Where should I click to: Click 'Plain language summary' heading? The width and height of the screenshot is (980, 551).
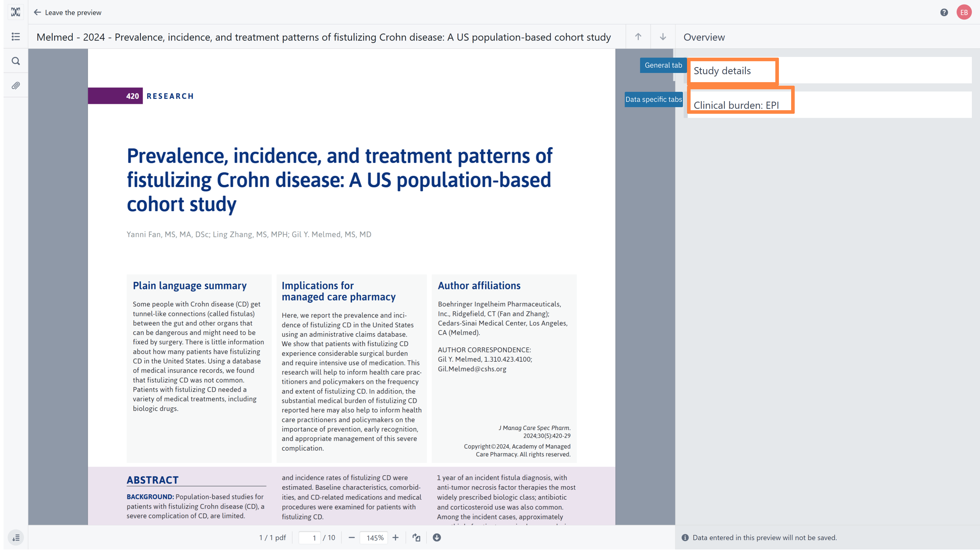[189, 286]
